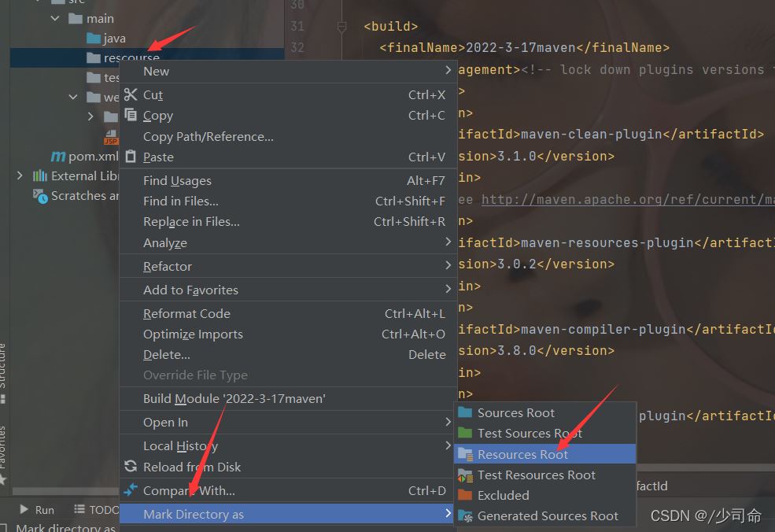The height and width of the screenshot is (532, 775).
Task: Click the Sources Root blue folder icon
Action: pyautogui.click(x=465, y=412)
